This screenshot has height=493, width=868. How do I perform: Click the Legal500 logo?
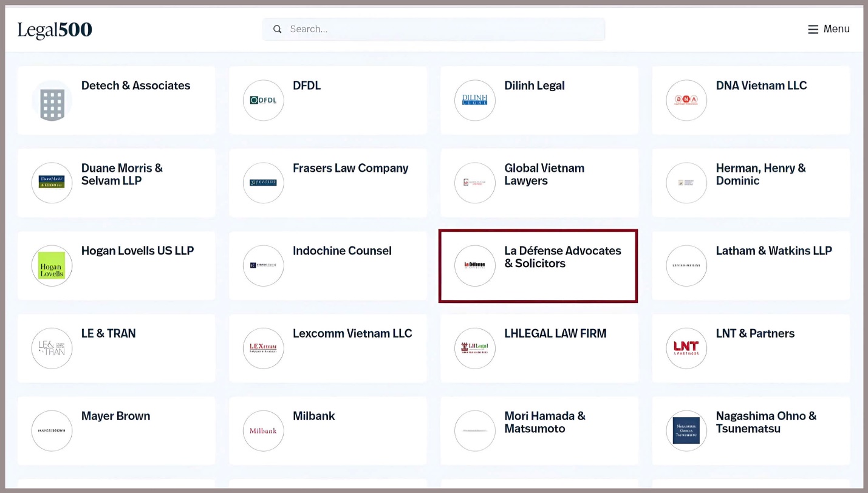(55, 30)
